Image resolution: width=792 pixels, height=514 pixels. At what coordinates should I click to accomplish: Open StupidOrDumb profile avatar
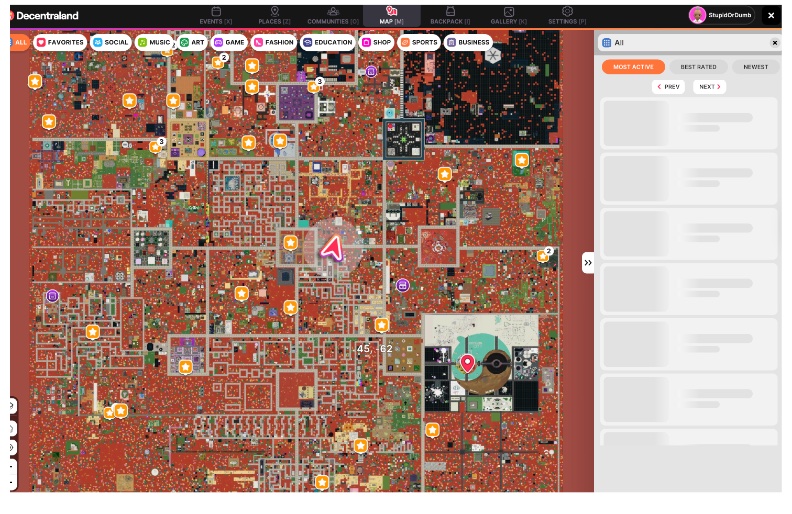click(697, 15)
